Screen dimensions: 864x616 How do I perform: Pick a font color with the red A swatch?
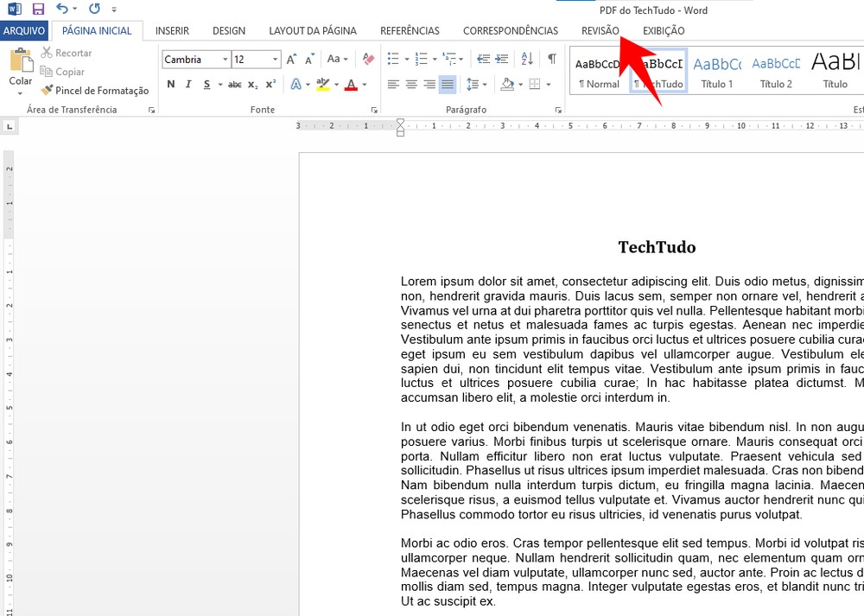[x=351, y=84]
